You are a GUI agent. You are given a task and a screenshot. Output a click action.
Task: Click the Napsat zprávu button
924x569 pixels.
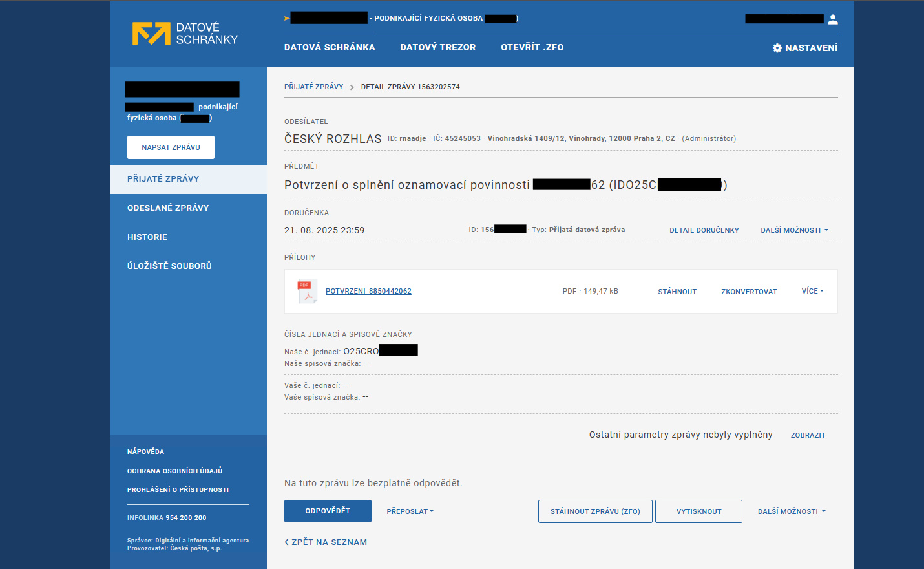pos(171,147)
